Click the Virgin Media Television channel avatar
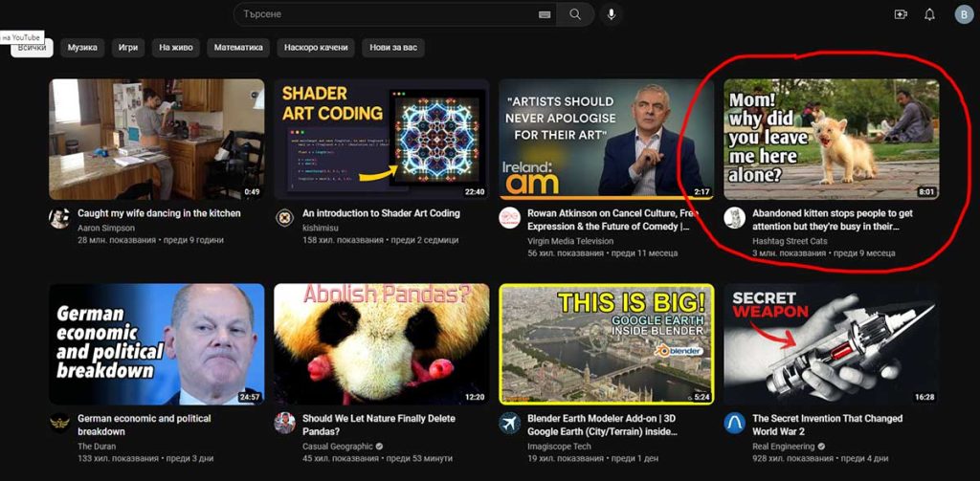This screenshot has height=481, width=980. 509,218
